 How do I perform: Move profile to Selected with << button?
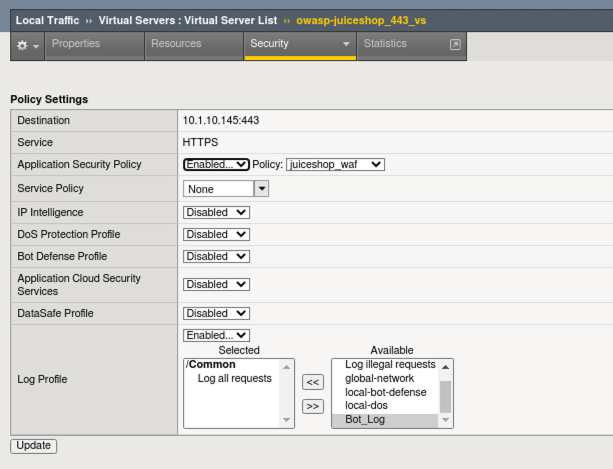tap(313, 382)
